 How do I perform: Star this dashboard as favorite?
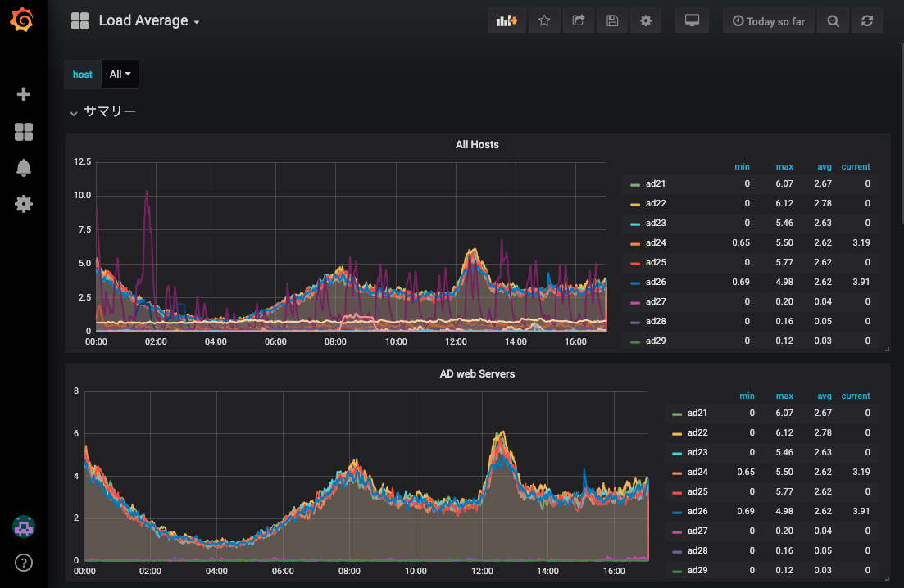click(544, 21)
